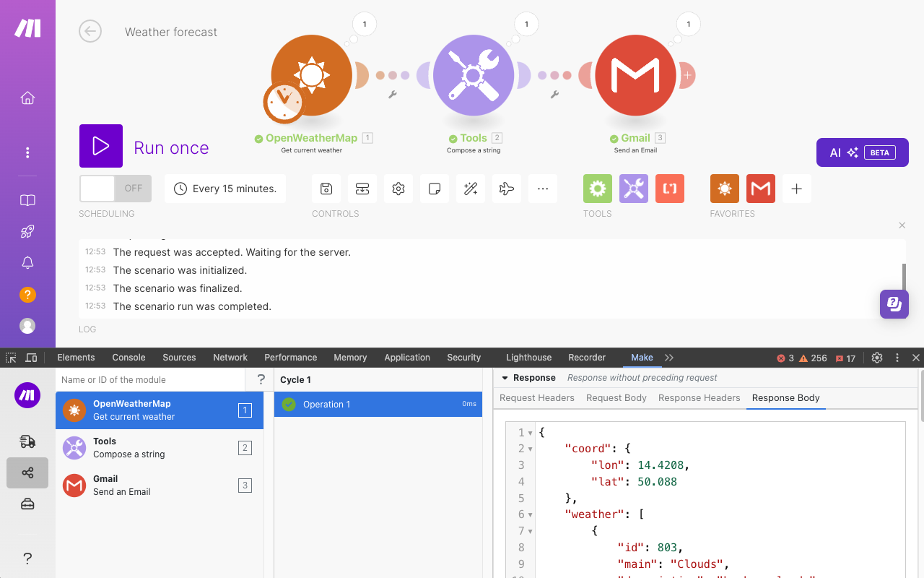Screen dimensions: 924x578
Task: Open the three-dot menu in the sidebar
Action: point(27,152)
